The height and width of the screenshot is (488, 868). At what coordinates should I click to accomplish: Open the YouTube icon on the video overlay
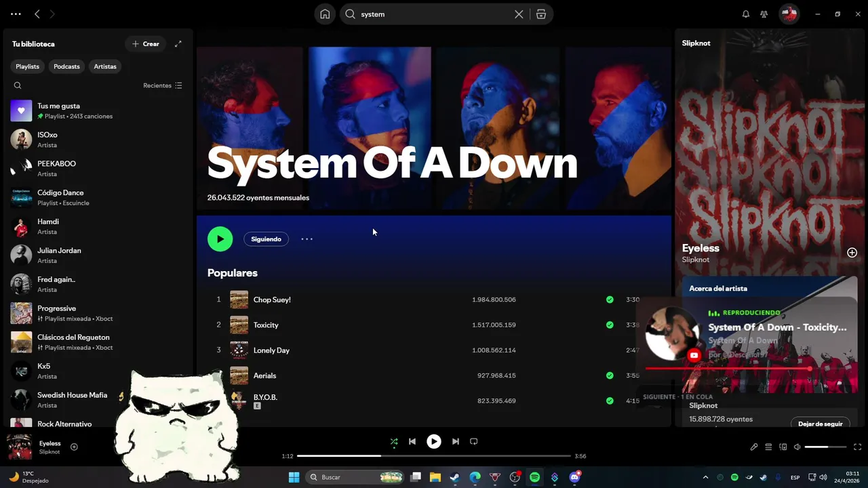point(694,355)
